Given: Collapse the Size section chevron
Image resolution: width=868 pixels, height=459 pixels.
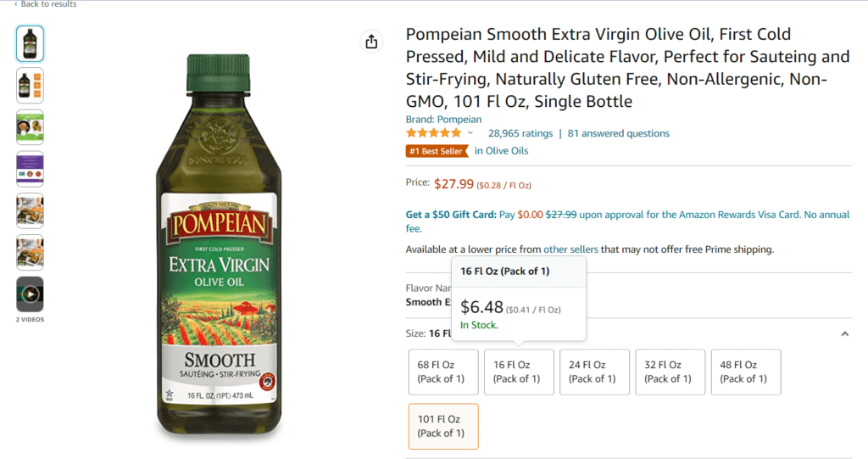Looking at the screenshot, I should [x=844, y=334].
